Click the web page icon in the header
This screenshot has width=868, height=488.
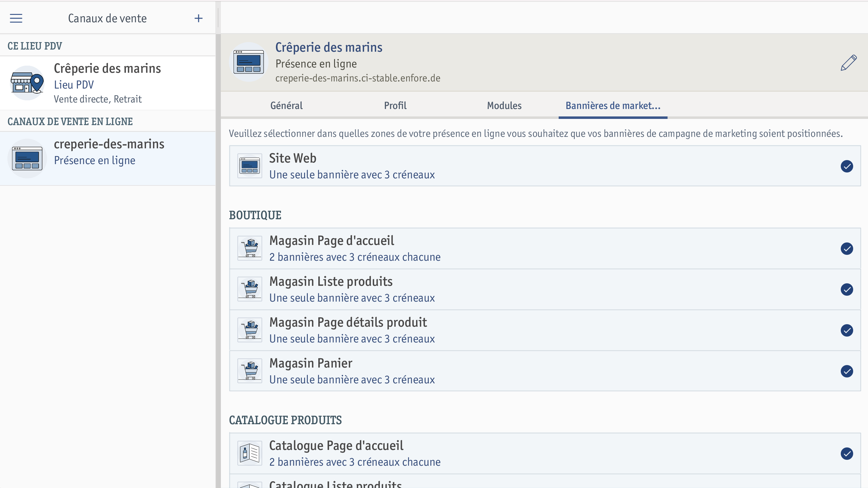(248, 62)
